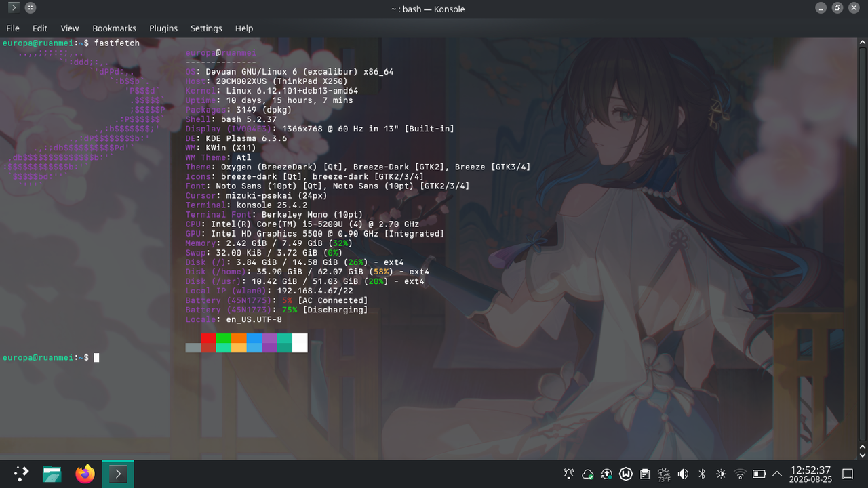The width and height of the screenshot is (868, 488).
Task: Click the hexagon W tray icon
Action: coord(626,474)
